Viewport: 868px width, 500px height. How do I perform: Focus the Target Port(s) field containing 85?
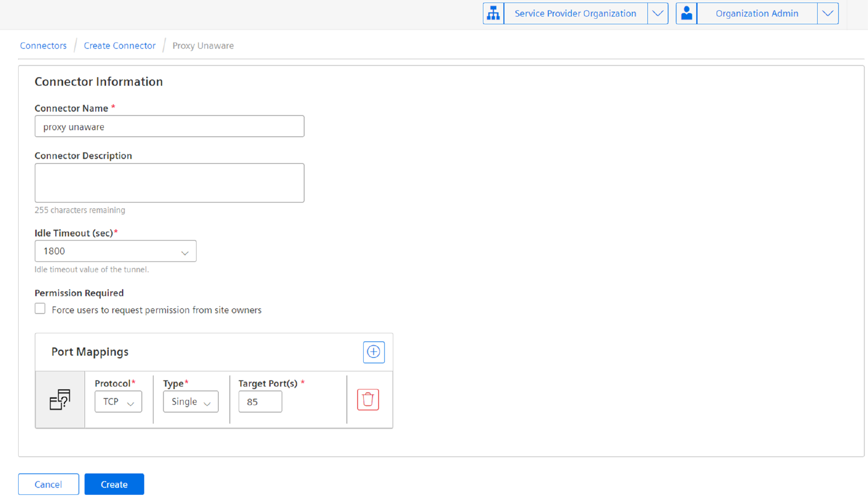coord(260,402)
